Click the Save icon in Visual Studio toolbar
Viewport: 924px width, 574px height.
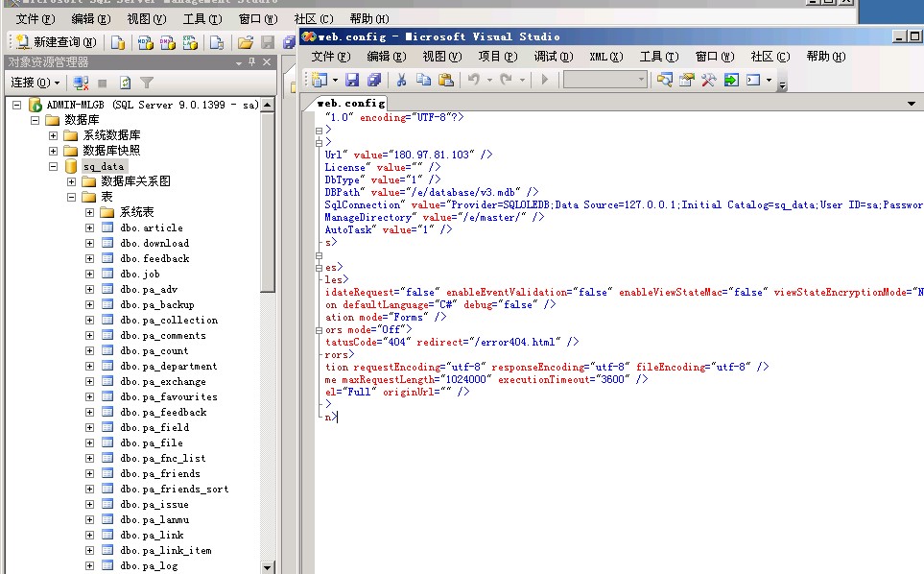point(352,80)
